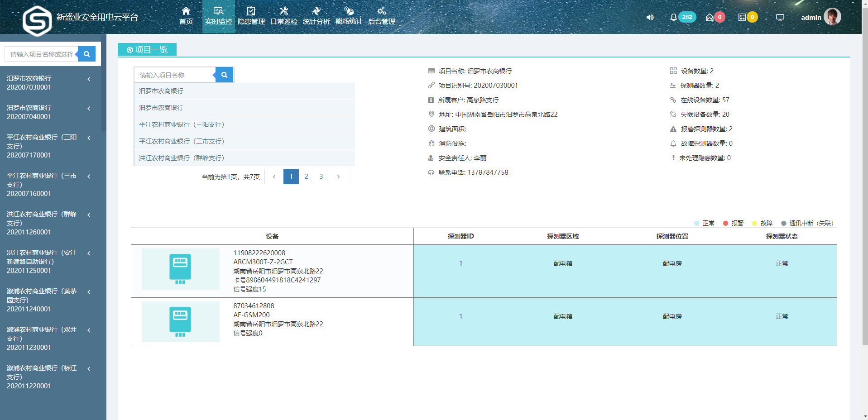Go to pagination page 2

[306, 177]
